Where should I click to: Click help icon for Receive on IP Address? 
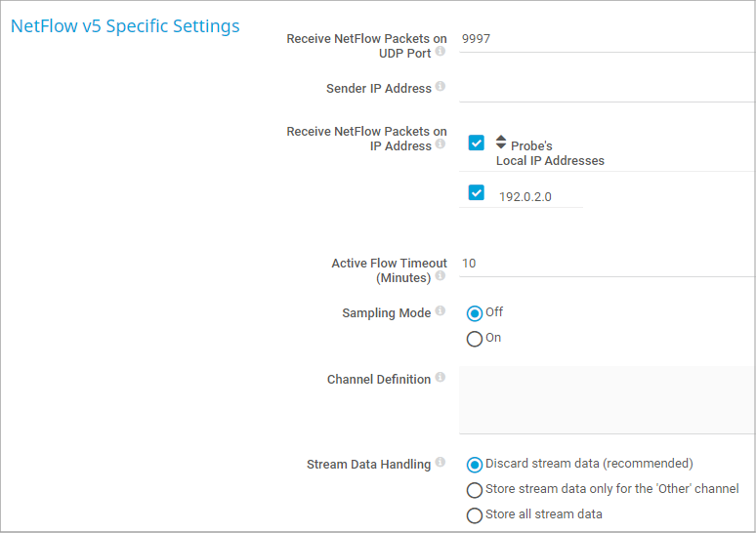click(x=441, y=144)
